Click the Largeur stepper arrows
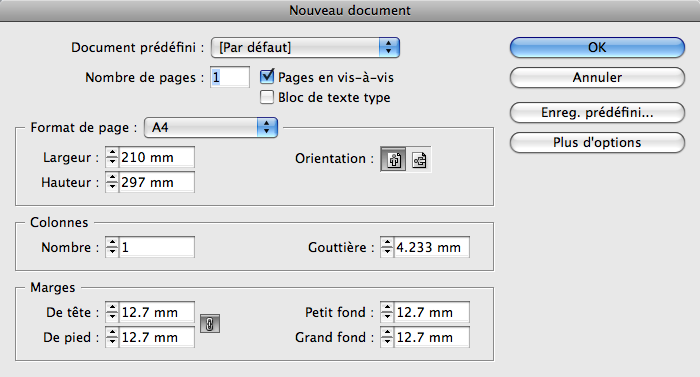 click(x=112, y=157)
